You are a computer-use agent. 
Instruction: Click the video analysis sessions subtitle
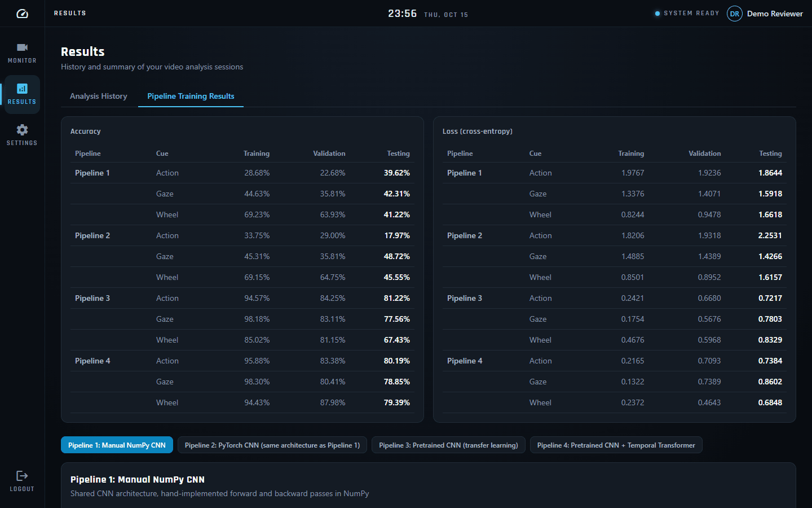(152, 67)
